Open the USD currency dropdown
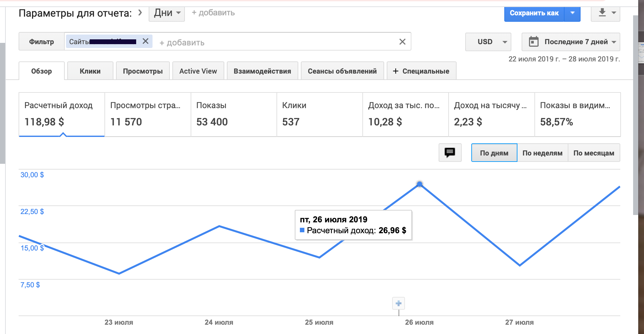 [488, 42]
